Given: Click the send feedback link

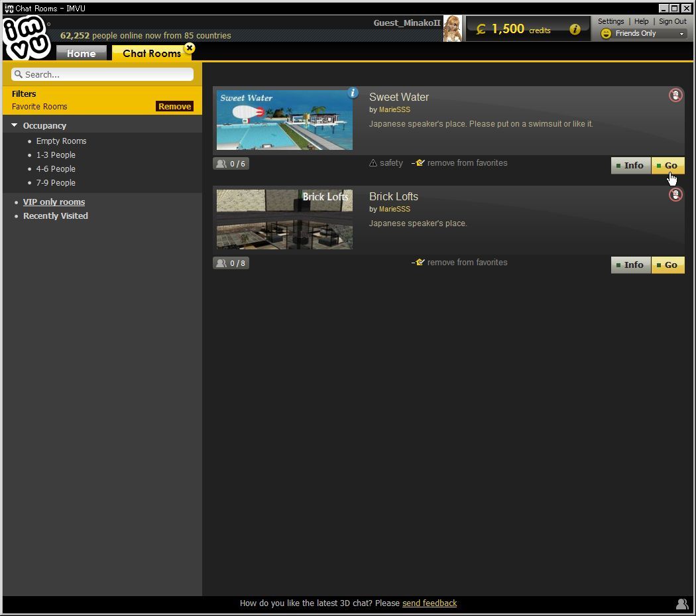Looking at the screenshot, I should [x=430, y=603].
